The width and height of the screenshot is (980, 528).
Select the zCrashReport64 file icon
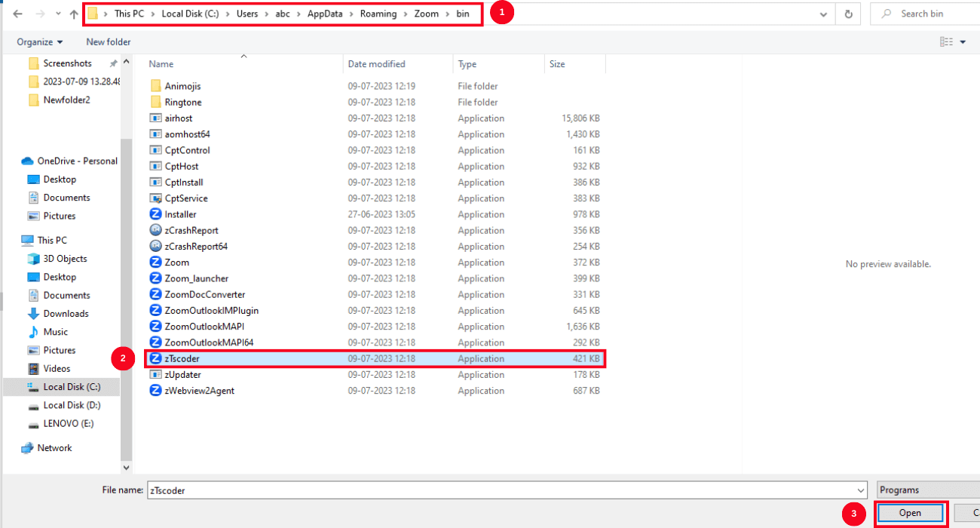[156, 247]
